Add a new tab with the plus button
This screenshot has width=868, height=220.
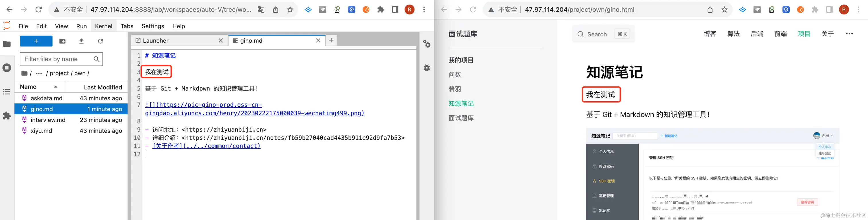tap(331, 40)
